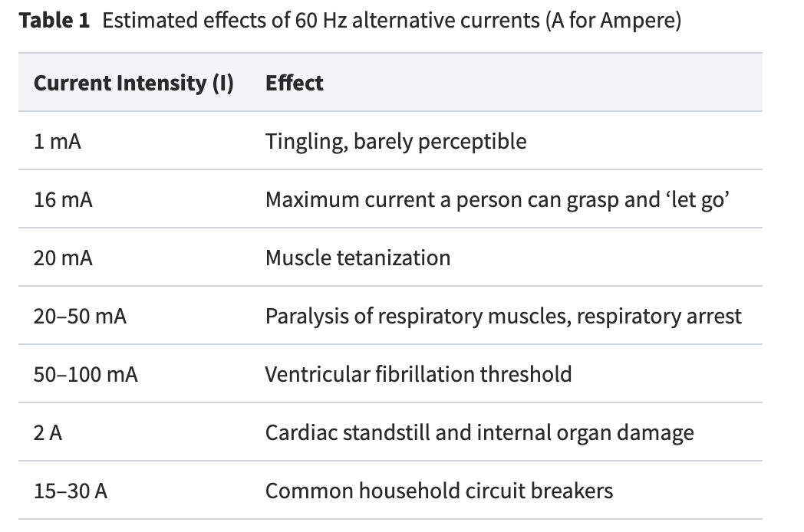This screenshot has width=804, height=532.
Task: Select the "Effect" column header
Action: (x=295, y=83)
